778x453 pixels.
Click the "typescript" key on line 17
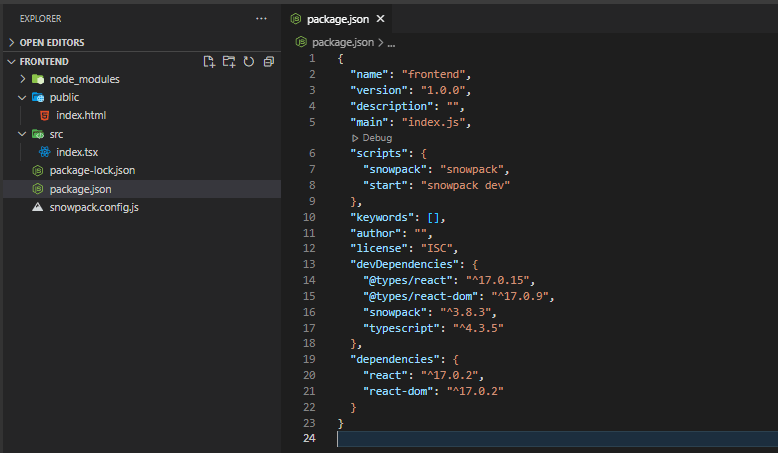pos(401,328)
